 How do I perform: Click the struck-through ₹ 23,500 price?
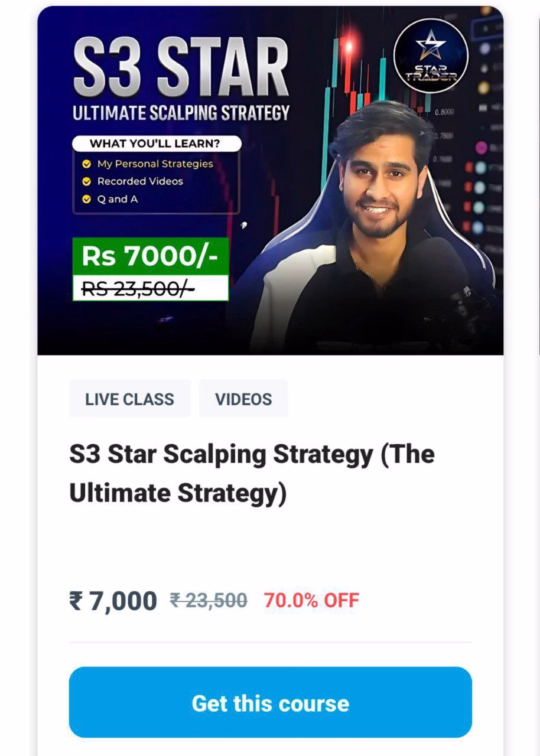tap(209, 601)
